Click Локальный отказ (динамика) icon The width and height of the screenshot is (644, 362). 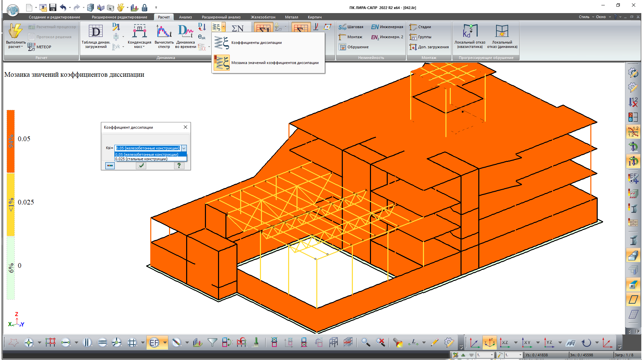[x=502, y=32]
